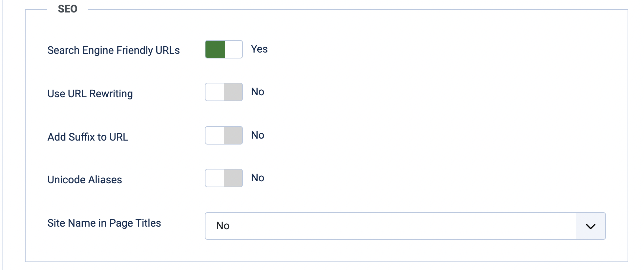Enable the Unicode Aliases switch
Screen dimensions: 644x270
(224, 178)
